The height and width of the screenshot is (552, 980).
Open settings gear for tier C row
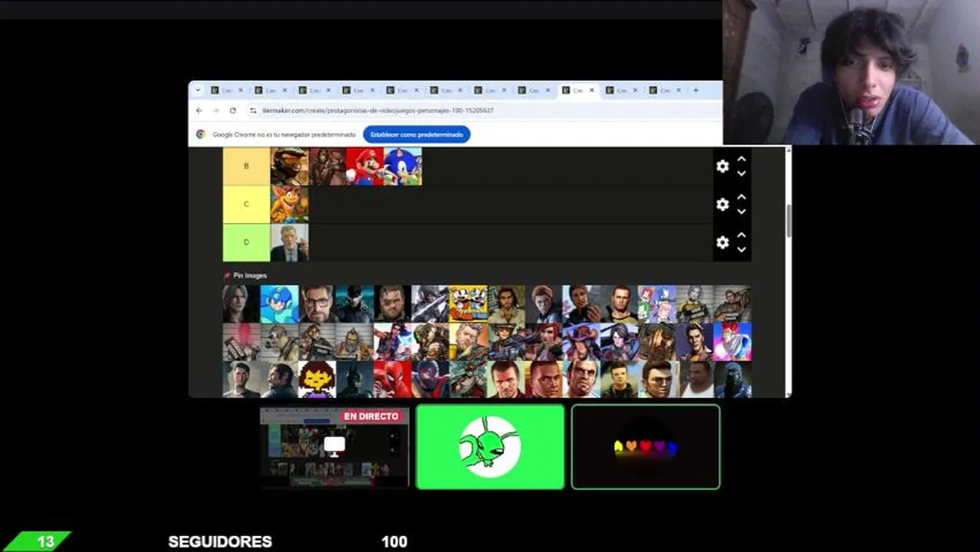[x=722, y=205]
